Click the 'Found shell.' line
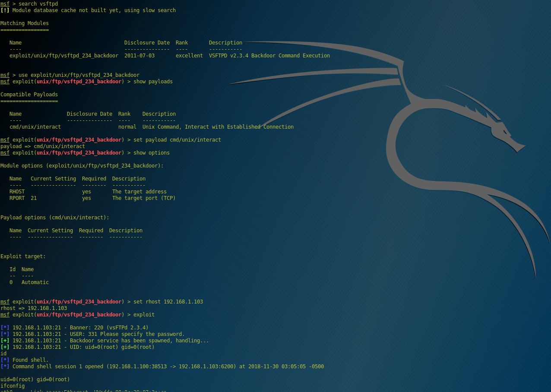The height and width of the screenshot is (392, 551). coord(25,360)
